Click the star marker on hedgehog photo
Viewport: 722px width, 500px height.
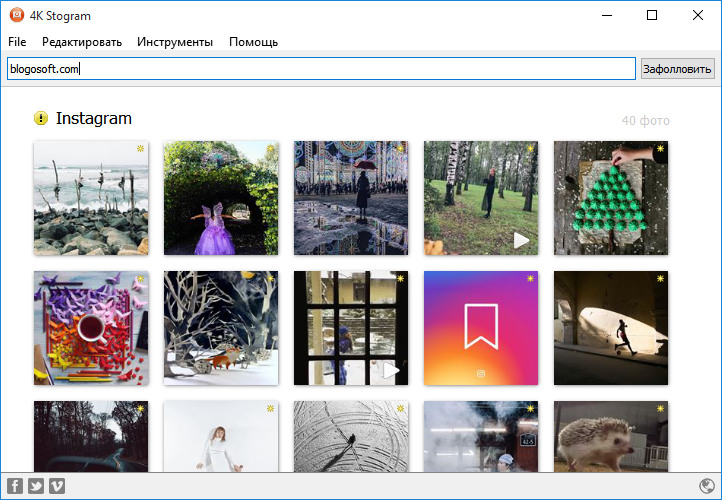(x=660, y=408)
